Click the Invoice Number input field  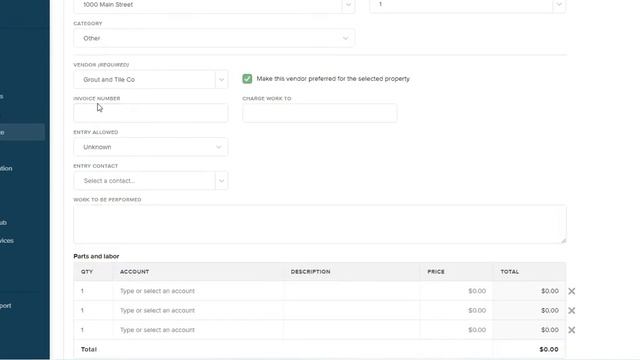click(x=151, y=113)
